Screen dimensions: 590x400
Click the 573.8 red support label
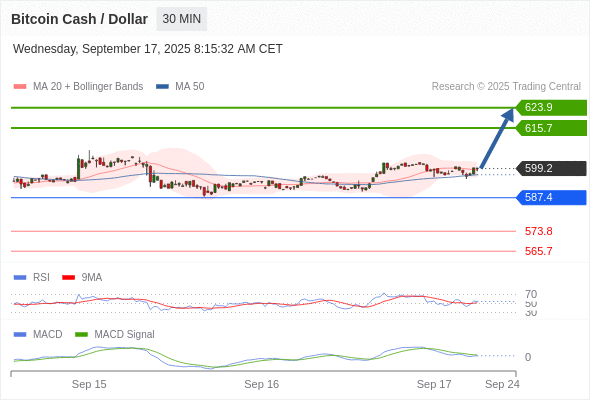[538, 231]
